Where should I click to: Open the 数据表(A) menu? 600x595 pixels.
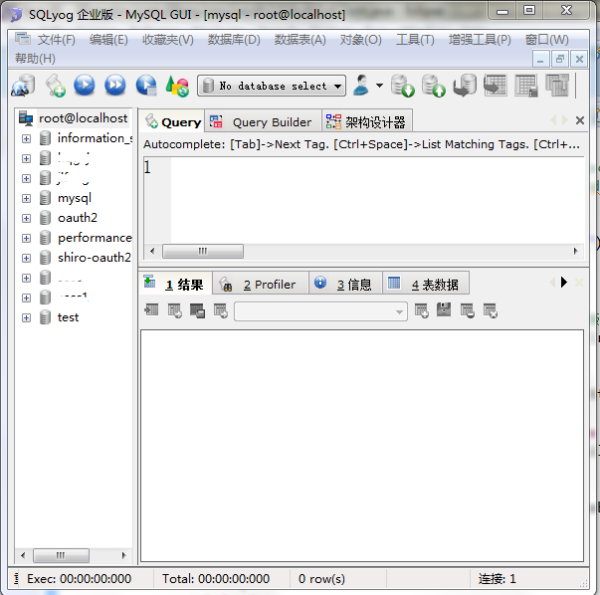tap(300, 39)
